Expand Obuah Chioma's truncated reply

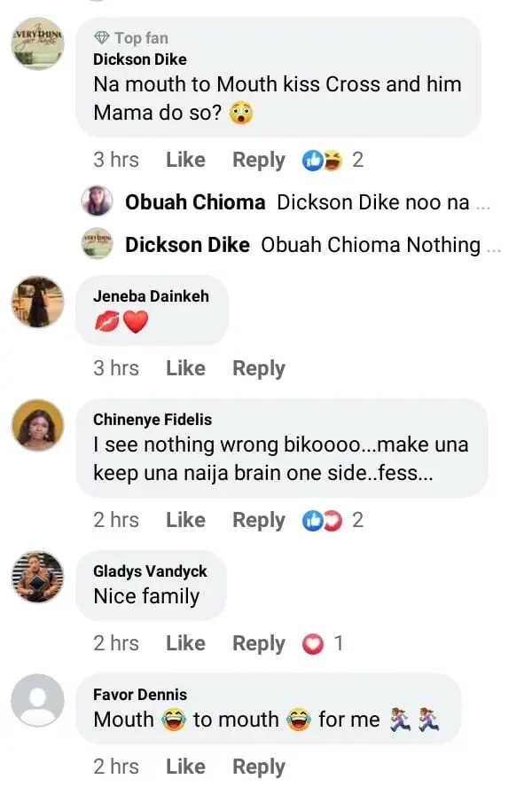pyautogui.click(x=482, y=203)
